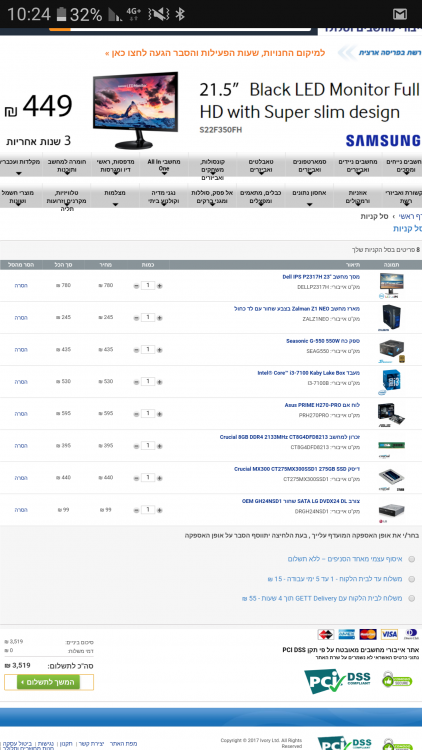Viewport: 422px width, 750px height.
Task: Click the Visa card icon
Action: pyautogui.click(x=389, y=634)
